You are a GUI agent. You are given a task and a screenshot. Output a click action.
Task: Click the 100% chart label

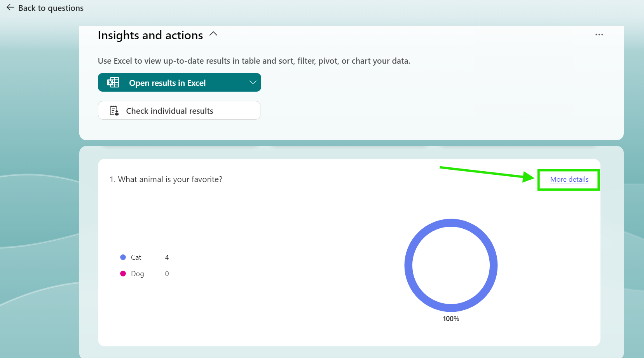(451, 319)
